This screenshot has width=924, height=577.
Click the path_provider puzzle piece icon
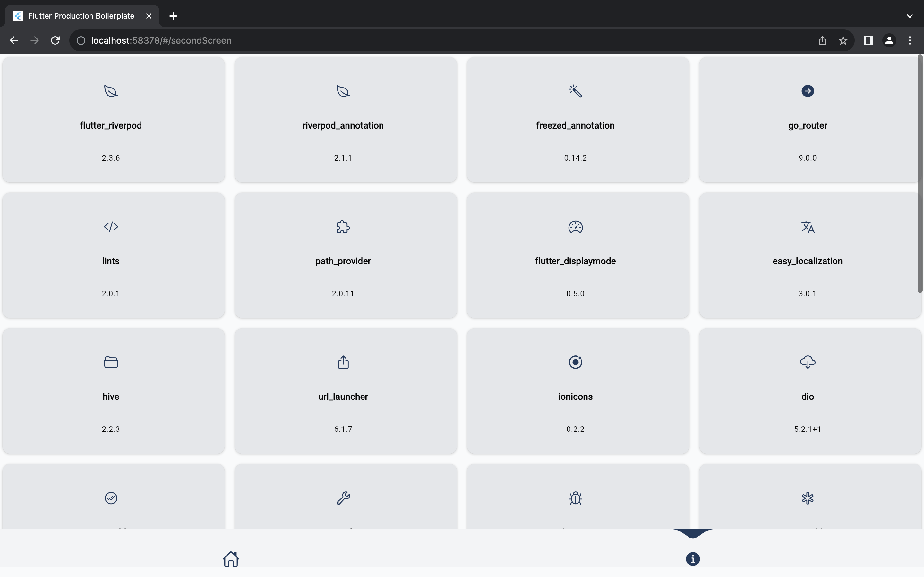[343, 227]
